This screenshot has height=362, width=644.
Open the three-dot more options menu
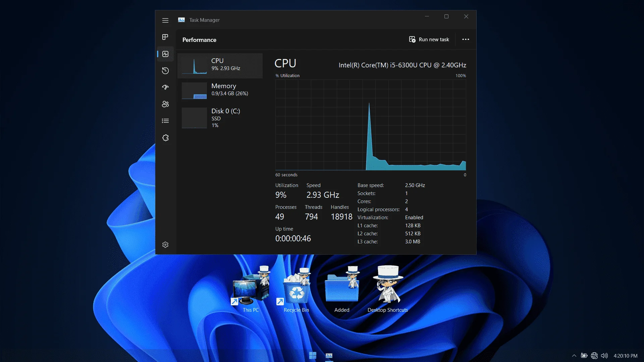466,40
